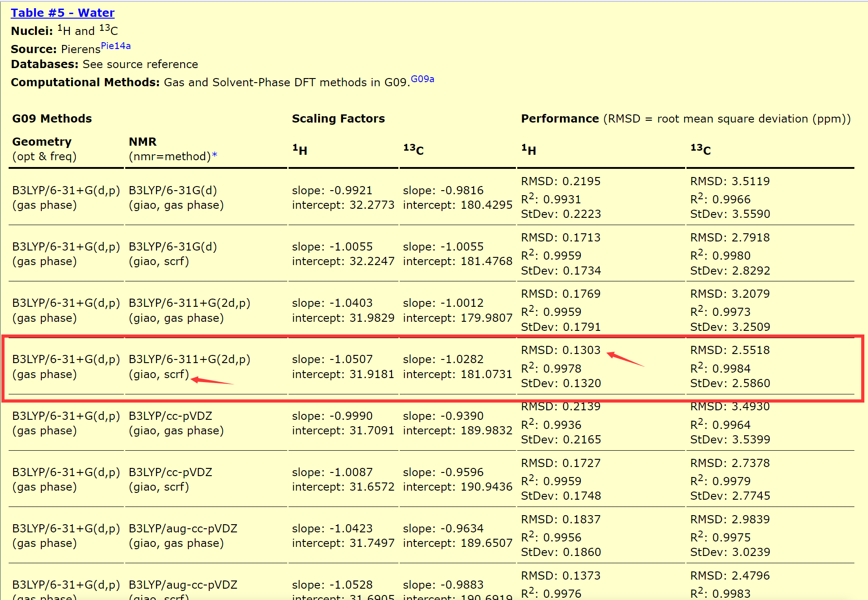This screenshot has height=600, width=868.
Task: Click the G09 Methods column heading
Action: (52, 118)
